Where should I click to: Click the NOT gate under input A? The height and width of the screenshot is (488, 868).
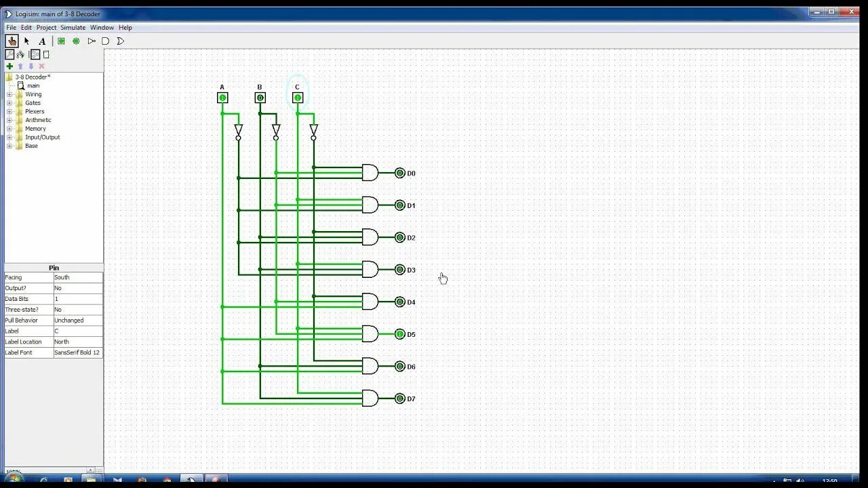click(238, 131)
